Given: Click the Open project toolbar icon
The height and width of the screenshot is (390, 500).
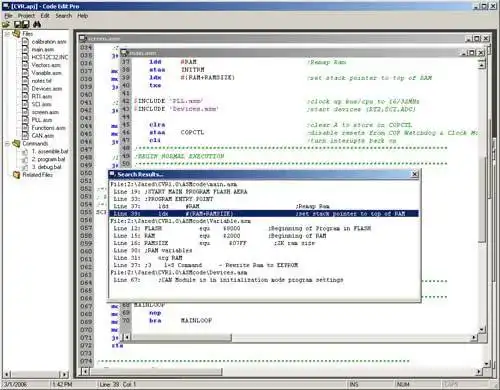Looking at the screenshot, I should click(x=6, y=24).
